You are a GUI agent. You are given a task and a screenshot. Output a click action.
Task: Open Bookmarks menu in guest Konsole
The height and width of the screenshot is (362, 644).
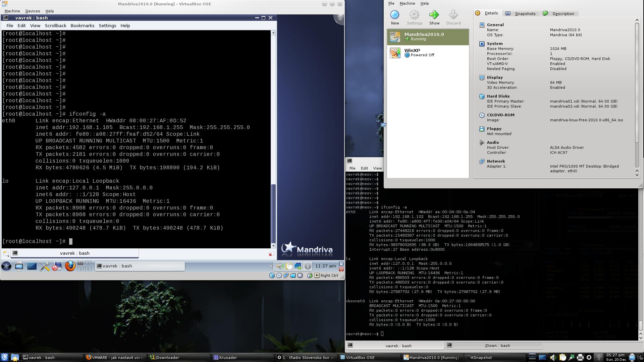pyautogui.click(x=82, y=25)
